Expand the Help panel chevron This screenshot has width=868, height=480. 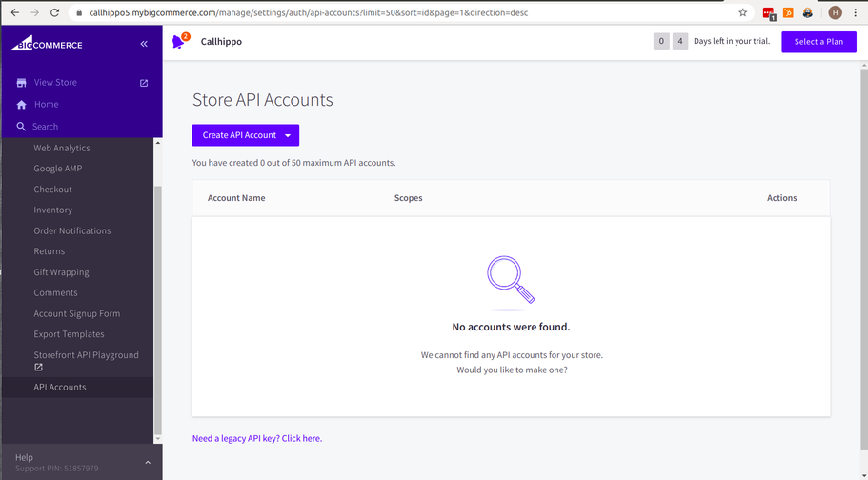(x=148, y=462)
